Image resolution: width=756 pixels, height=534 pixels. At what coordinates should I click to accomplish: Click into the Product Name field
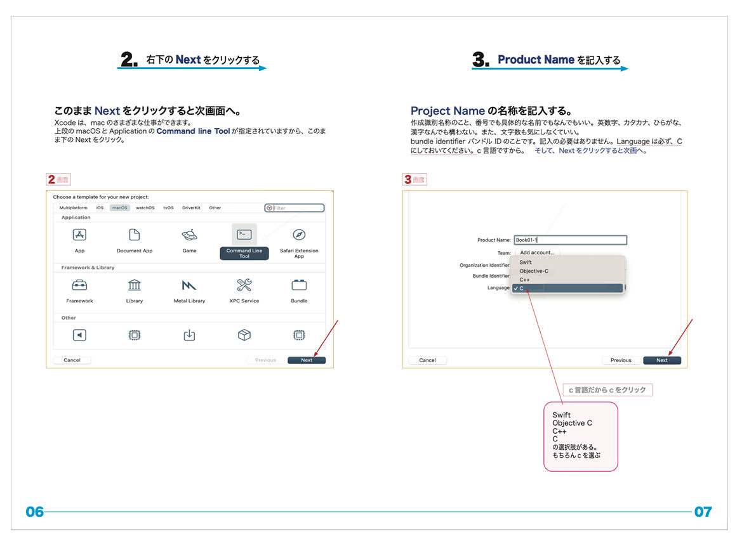pos(570,240)
